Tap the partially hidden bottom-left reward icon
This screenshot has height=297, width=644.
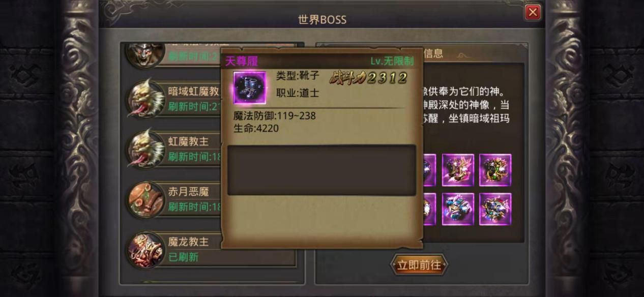click(x=429, y=209)
